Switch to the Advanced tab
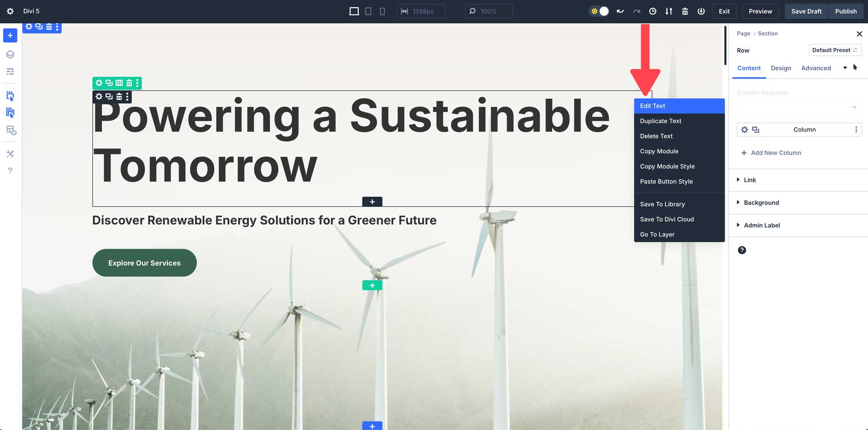This screenshot has width=868, height=430. [816, 68]
